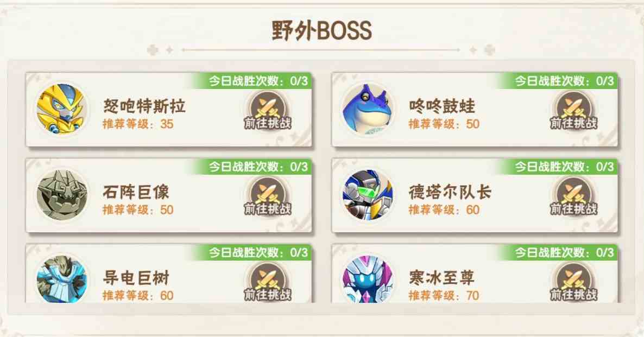The height and width of the screenshot is (337, 644).
Task: Select the blue frog 咚咚鼓蛙 avatar
Action: point(368,109)
